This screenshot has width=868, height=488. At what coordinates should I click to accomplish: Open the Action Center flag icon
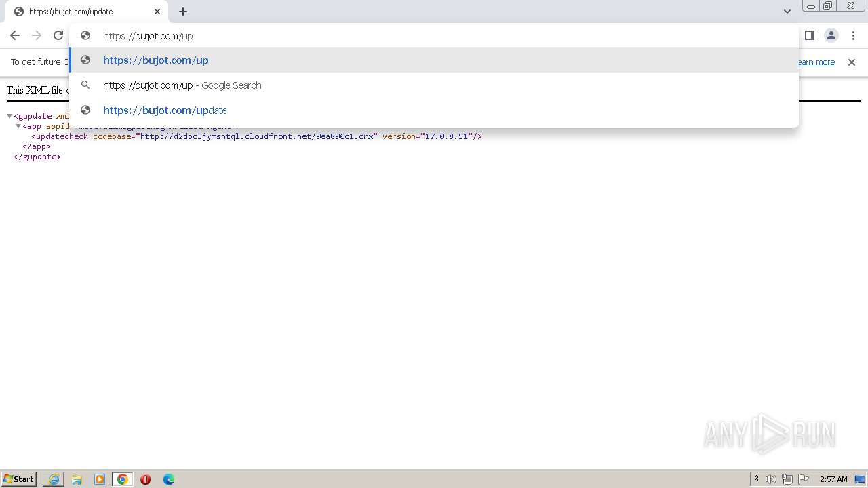(x=804, y=479)
